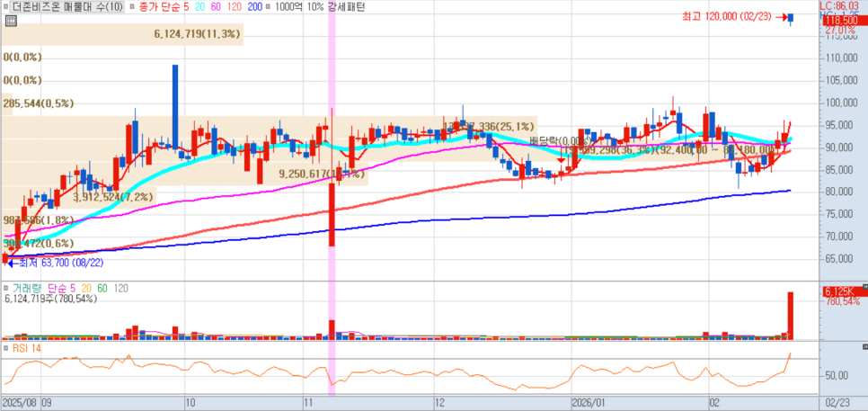
Task: Click the 09 month label on time axis
Action: pyautogui.click(x=46, y=403)
